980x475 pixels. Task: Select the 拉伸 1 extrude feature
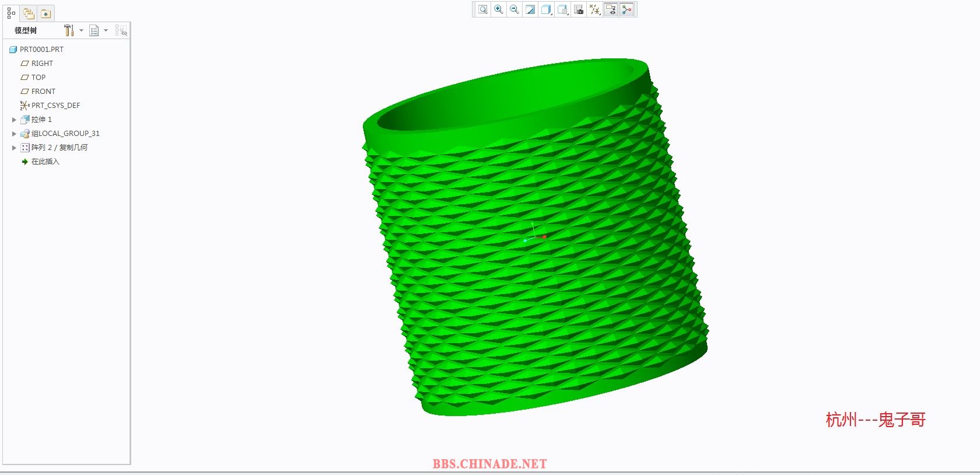(36, 120)
